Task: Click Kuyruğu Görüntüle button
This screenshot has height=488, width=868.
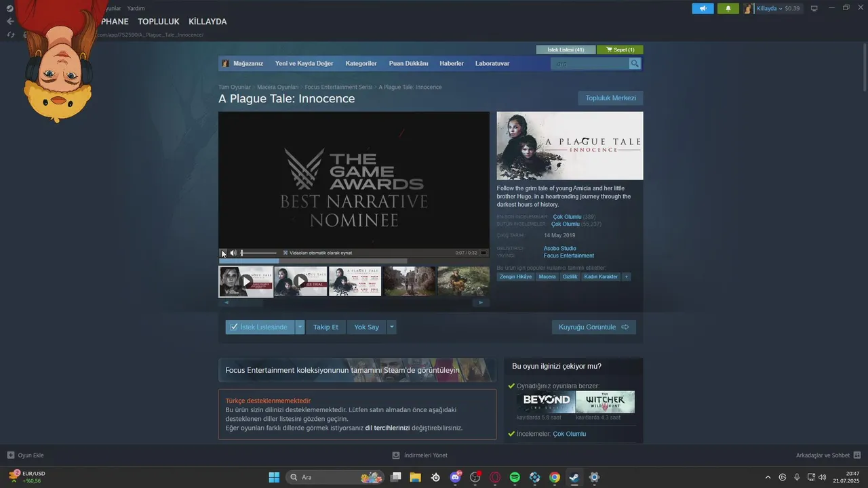Action: [594, 327]
